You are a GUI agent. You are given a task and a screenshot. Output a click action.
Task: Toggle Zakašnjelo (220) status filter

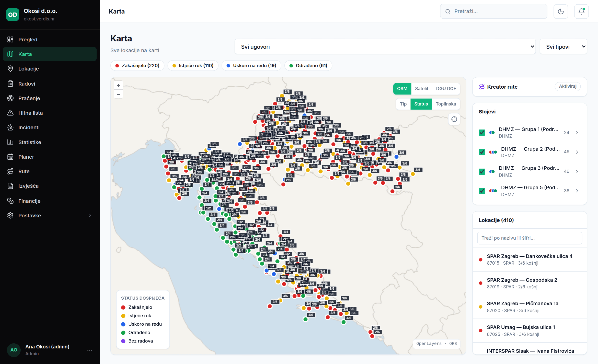coord(137,66)
